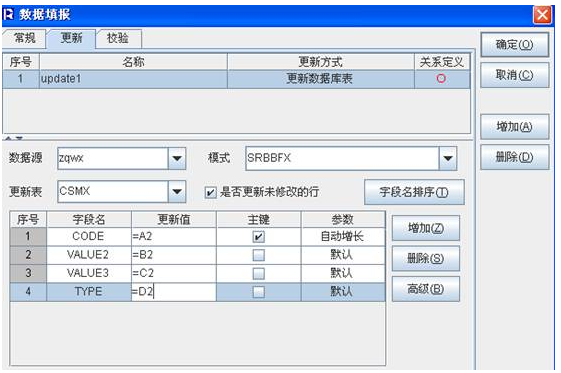Select the TYPE field name cell
The image size is (561, 373).
click(88, 292)
